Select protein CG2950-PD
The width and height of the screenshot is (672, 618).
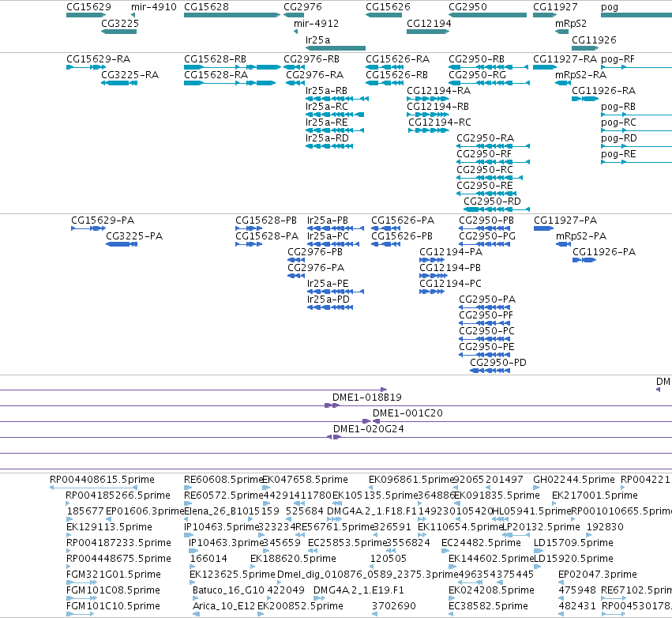pos(498,363)
